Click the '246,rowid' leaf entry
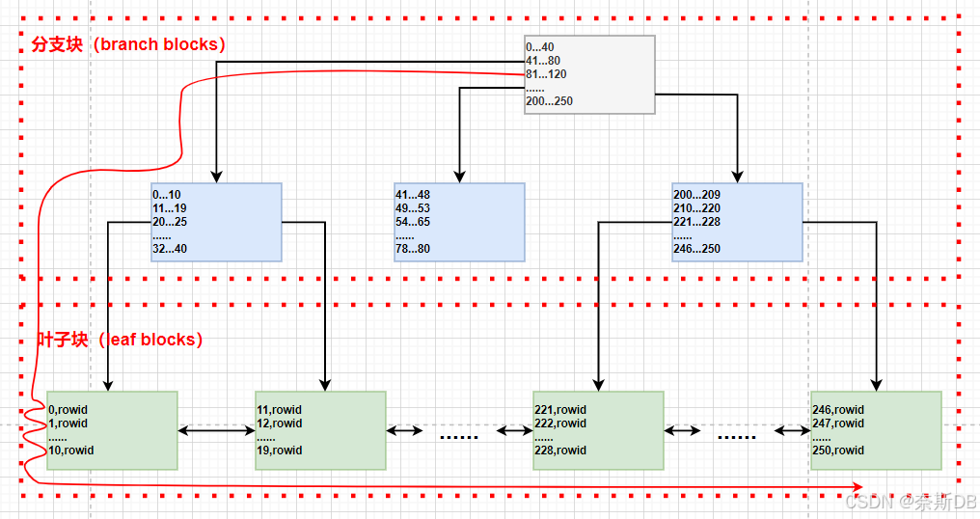 pos(838,410)
